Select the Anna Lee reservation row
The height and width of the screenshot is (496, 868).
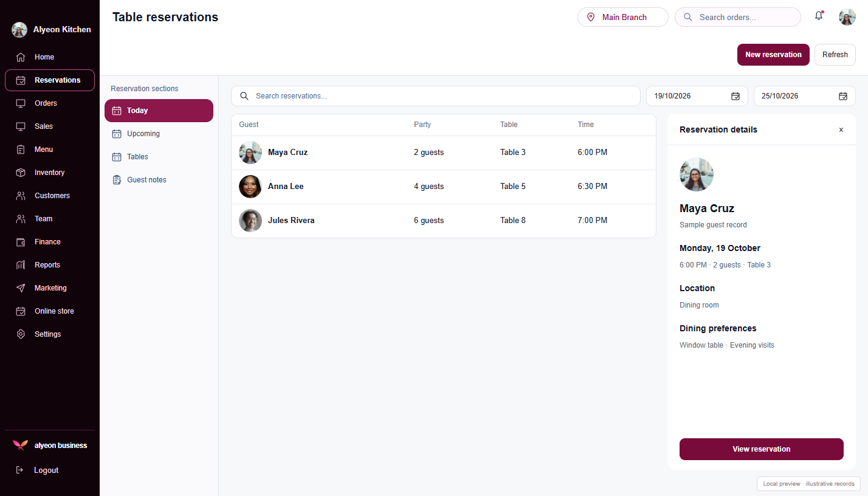(444, 187)
